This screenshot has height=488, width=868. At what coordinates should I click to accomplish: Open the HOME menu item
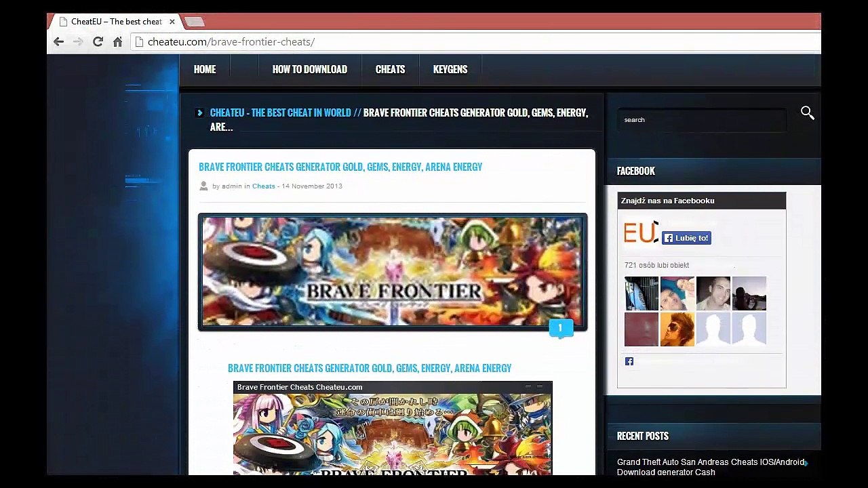(205, 69)
